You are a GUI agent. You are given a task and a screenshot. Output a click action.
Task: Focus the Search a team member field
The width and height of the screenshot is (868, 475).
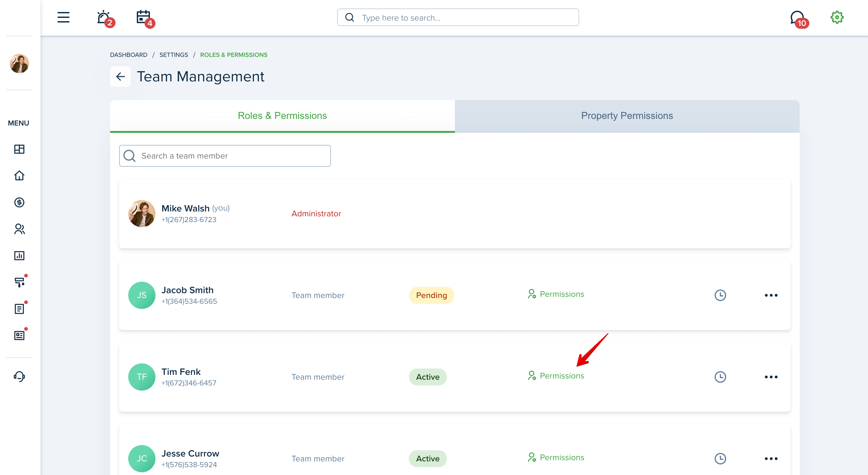(225, 156)
